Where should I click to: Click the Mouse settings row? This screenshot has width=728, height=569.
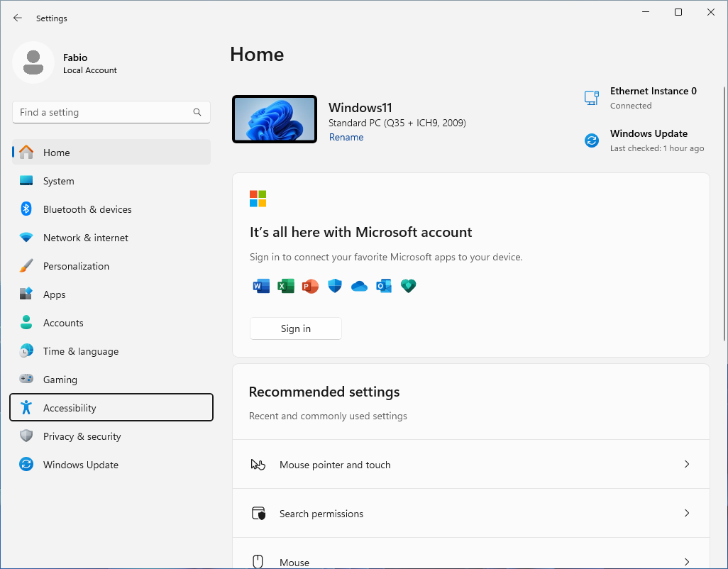click(x=470, y=553)
